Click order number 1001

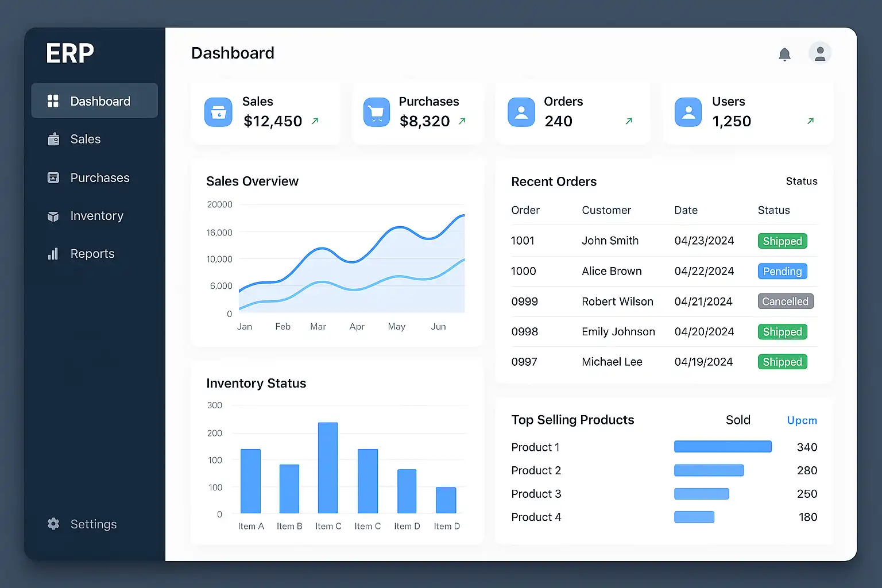coord(523,241)
